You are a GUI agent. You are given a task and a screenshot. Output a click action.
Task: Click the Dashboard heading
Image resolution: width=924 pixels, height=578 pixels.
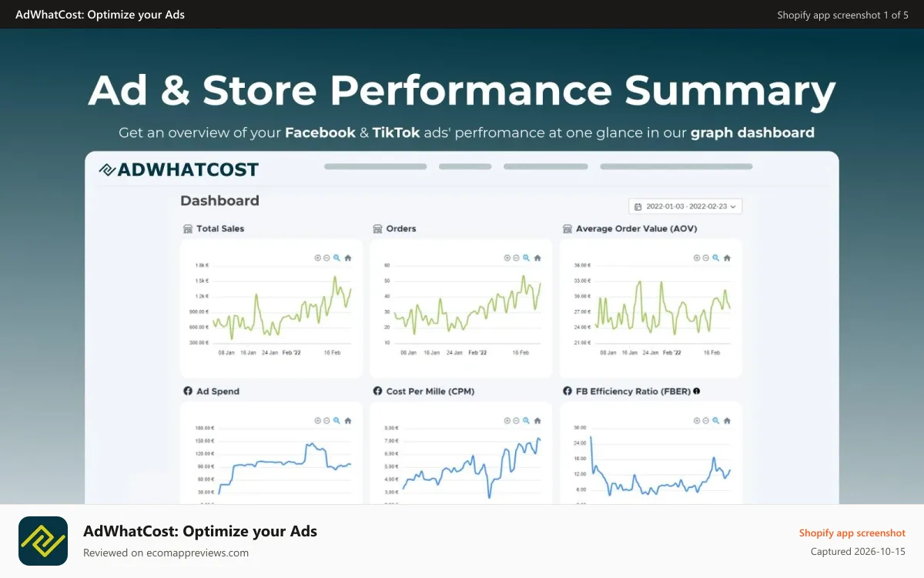coord(219,200)
